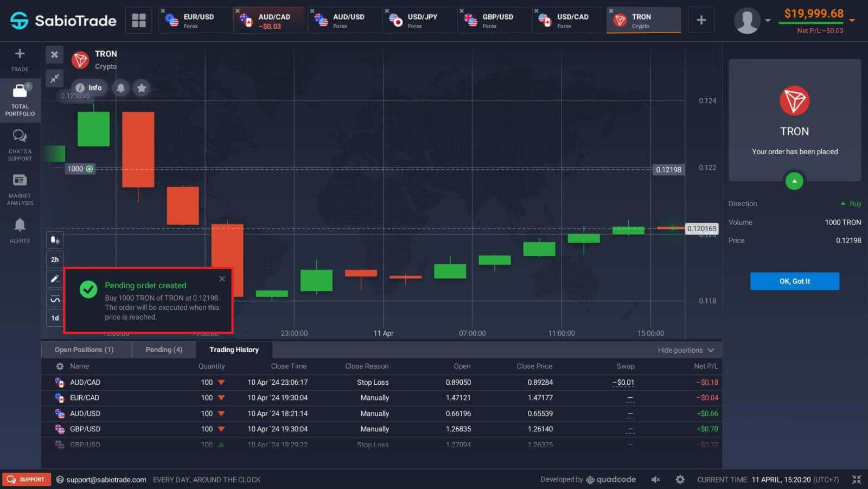The image size is (868, 489).
Task: Switch to the Pending orders tab
Action: (163, 350)
